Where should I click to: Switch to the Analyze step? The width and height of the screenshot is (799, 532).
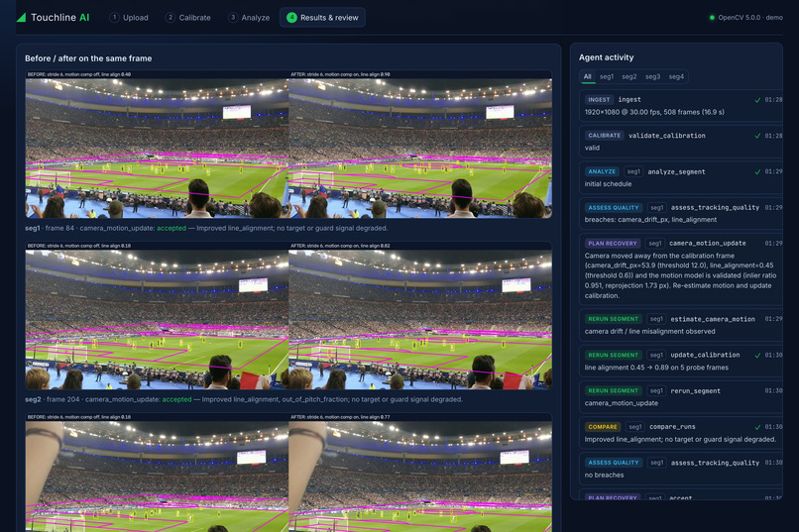(x=249, y=17)
